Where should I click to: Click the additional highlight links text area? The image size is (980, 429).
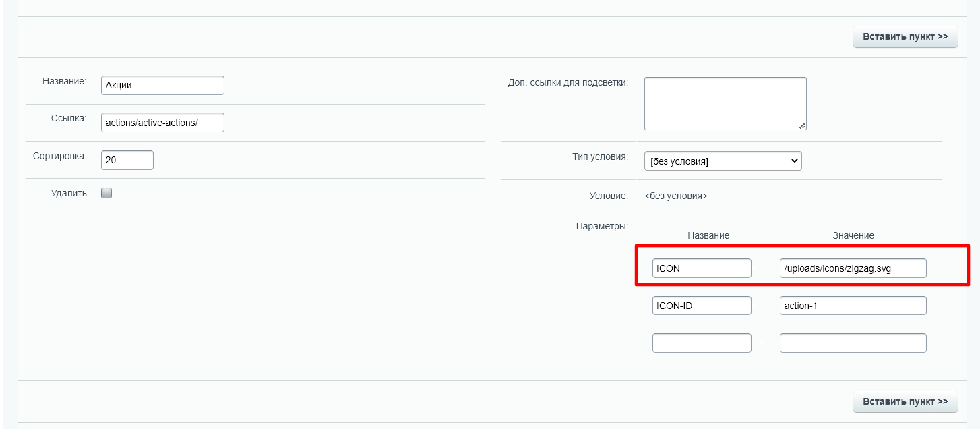pyautogui.click(x=725, y=103)
